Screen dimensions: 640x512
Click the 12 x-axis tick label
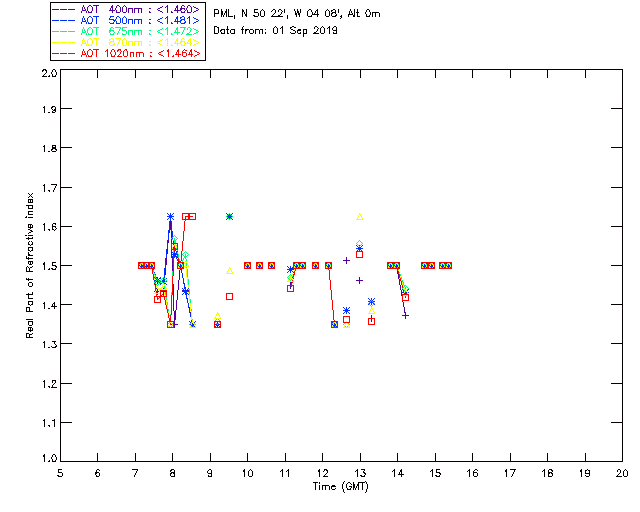322,473
